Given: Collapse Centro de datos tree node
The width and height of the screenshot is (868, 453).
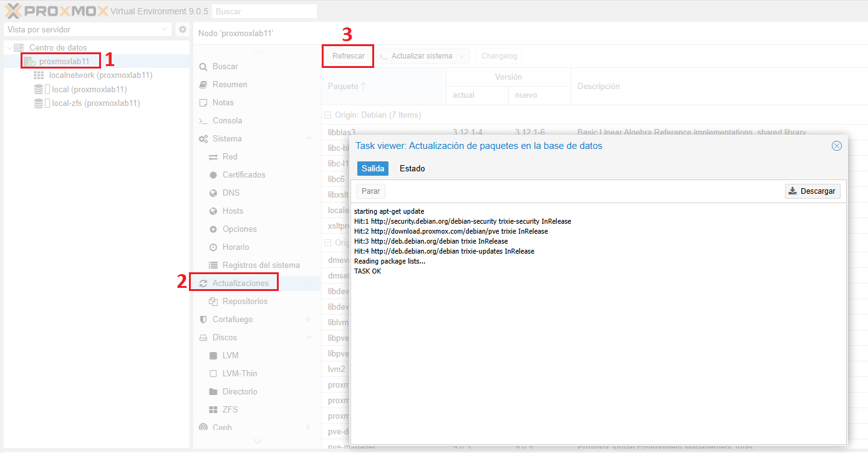Looking at the screenshot, I should (9, 47).
